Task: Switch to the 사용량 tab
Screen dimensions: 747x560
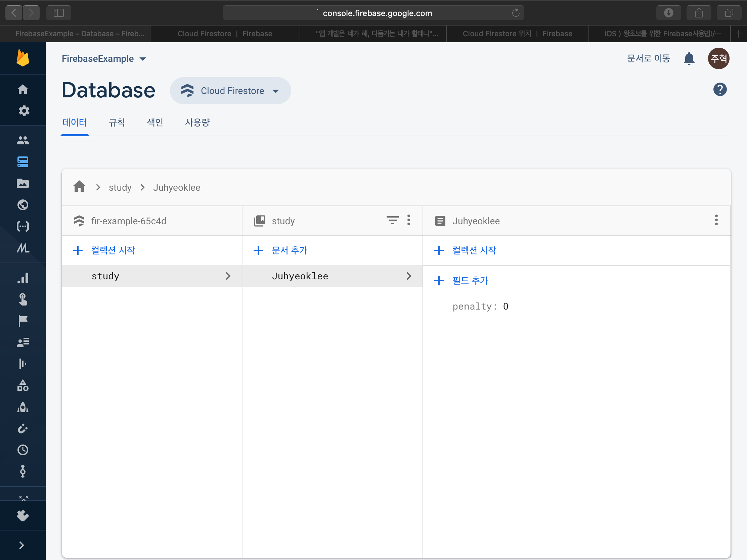Action: (197, 122)
